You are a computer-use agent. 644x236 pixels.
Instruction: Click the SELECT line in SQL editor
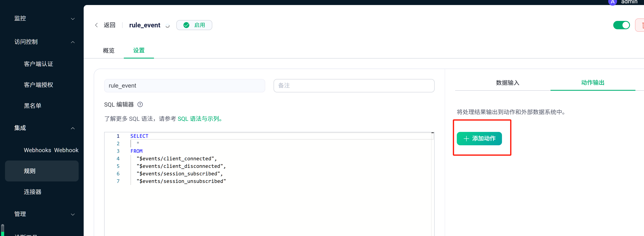(x=139, y=136)
